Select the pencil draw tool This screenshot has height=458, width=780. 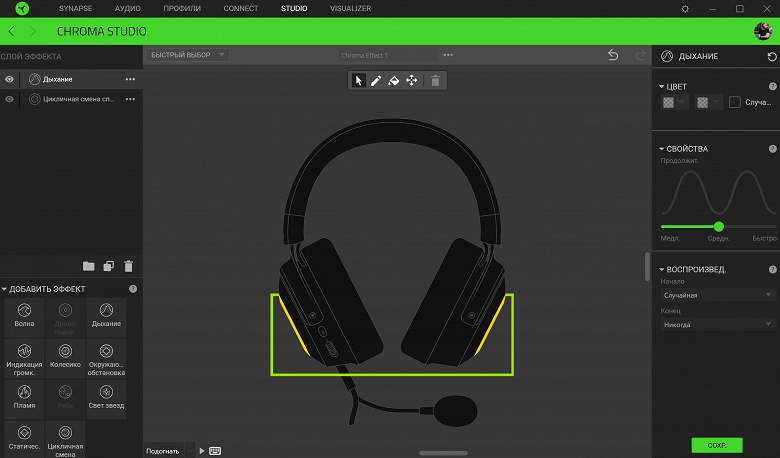pyautogui.click(x=376, y=81)
